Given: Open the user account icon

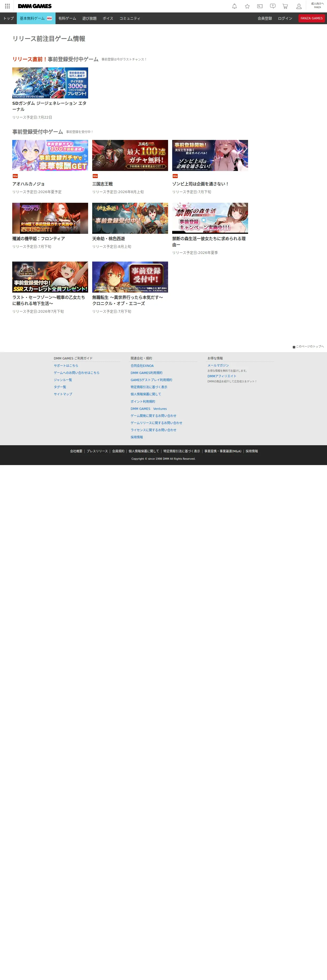Looking at the screenshot, I should click(299, 6).
